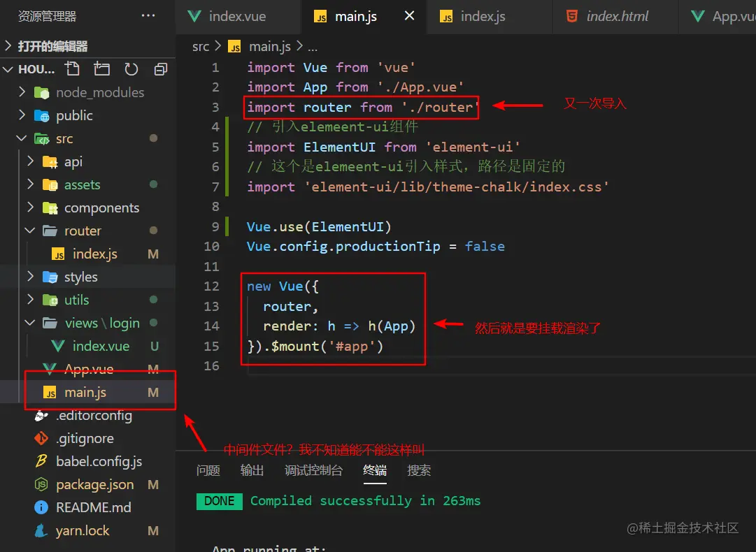Click the $mount('#app') code on line 15
The width and height of the screenshot is (756, 552).
point(327,347)
